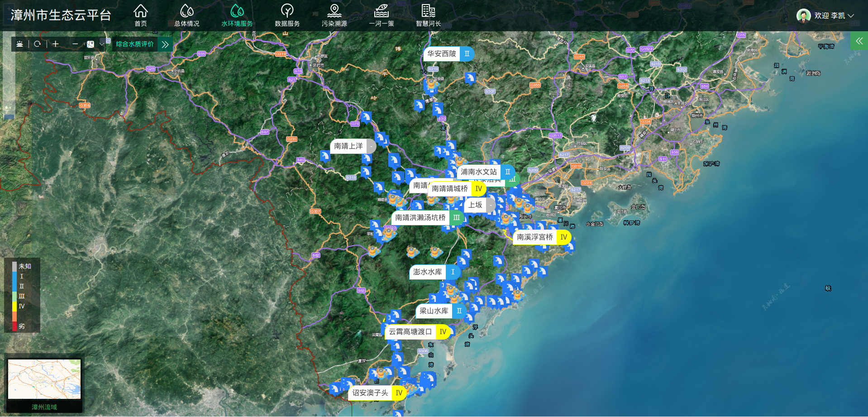
Task: Select the 水环境服务 tab
Action: 237,15
